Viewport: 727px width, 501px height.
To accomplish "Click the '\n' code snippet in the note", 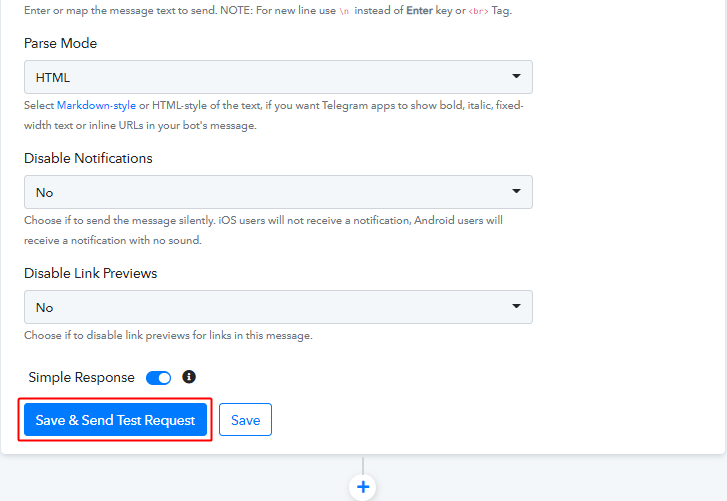I will tap(344, 11).
